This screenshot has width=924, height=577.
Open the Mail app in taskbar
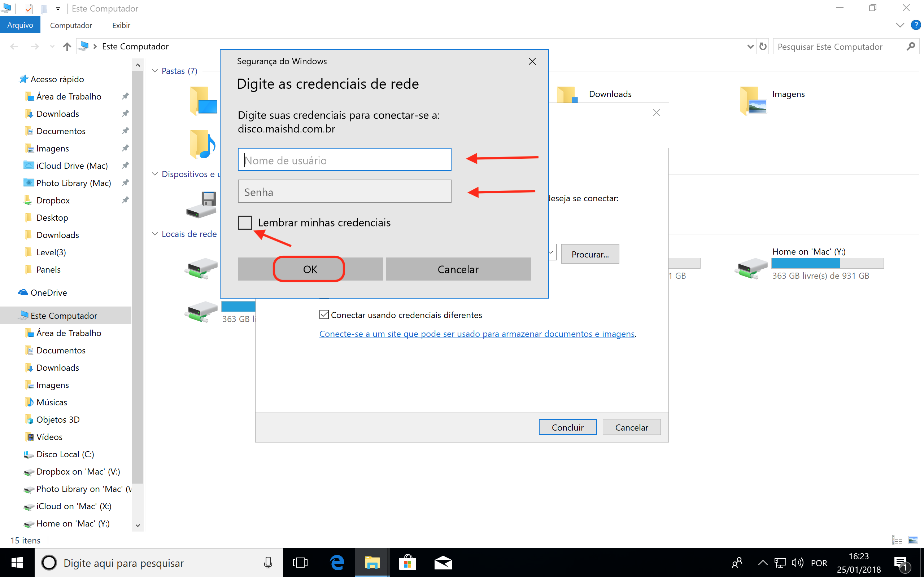(x=443, y=563)
